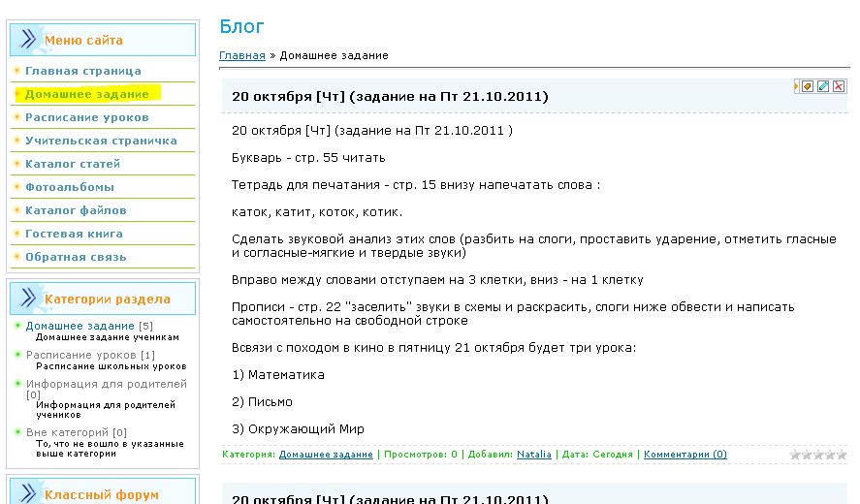Rate the post using the gray stars
This screenshot has width=860, height=504.
[x=818, y=455]
